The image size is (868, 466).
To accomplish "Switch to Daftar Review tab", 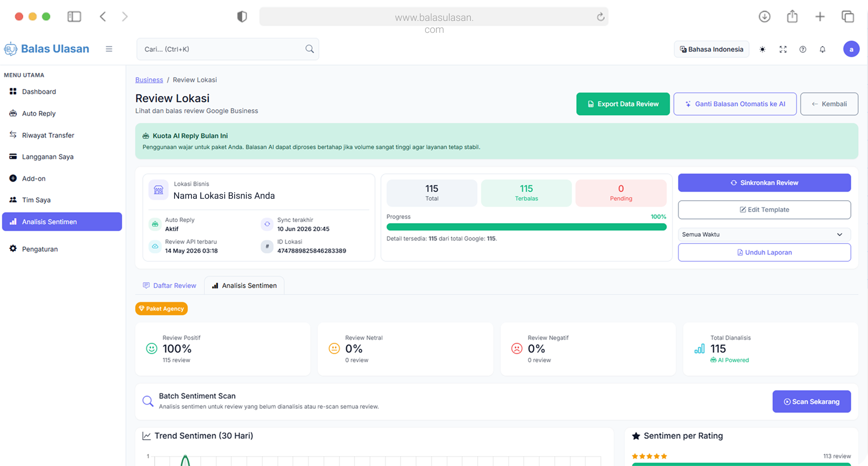I will click(x=170, y=286).
